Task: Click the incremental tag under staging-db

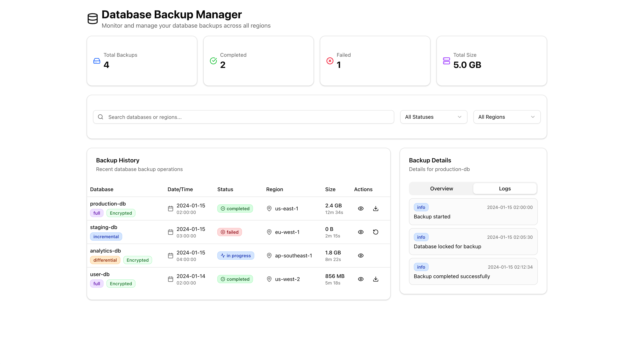Action: (x=106, y=237)
